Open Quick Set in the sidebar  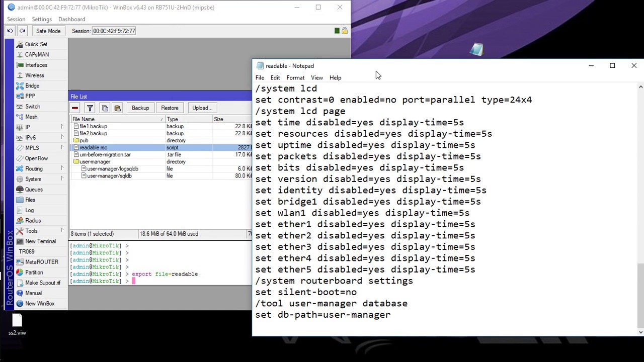tap(36, 44)
